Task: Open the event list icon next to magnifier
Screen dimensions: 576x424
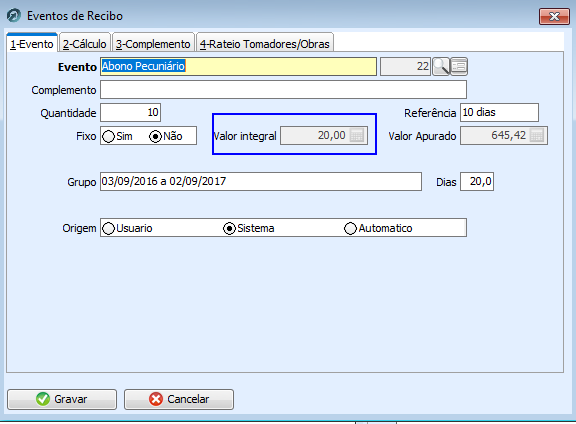Action: tap(459, 67)
